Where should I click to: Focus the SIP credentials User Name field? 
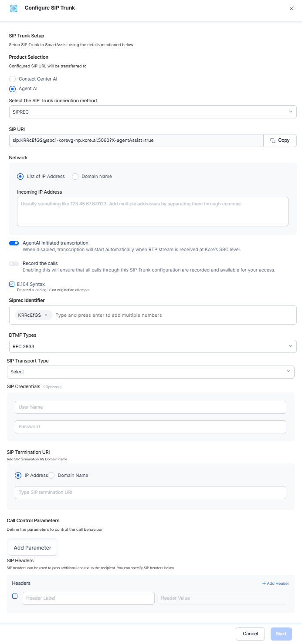150,407
